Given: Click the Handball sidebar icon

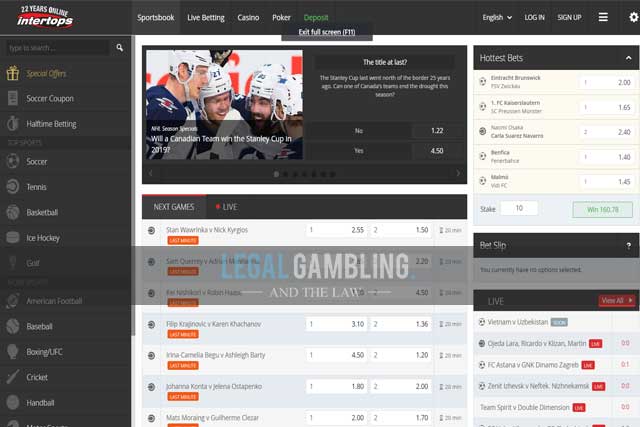Looking at the screenshot, I should click(13, 402).
